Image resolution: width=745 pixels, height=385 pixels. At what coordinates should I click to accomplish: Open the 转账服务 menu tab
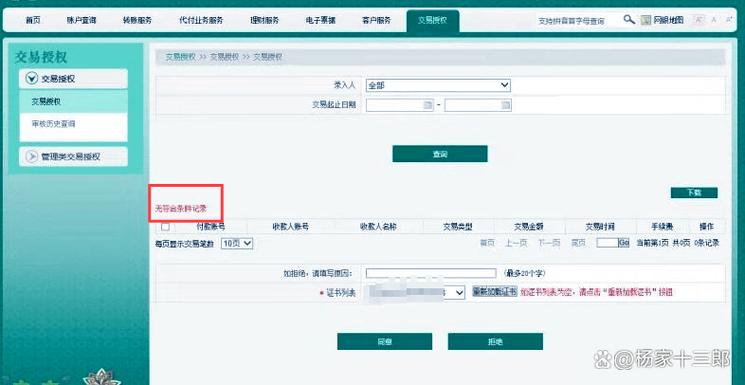137,20
